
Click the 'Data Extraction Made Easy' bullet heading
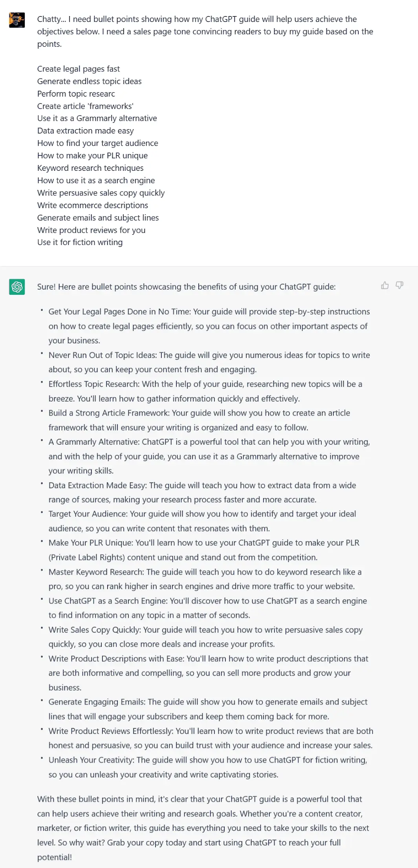coord(97,485)
